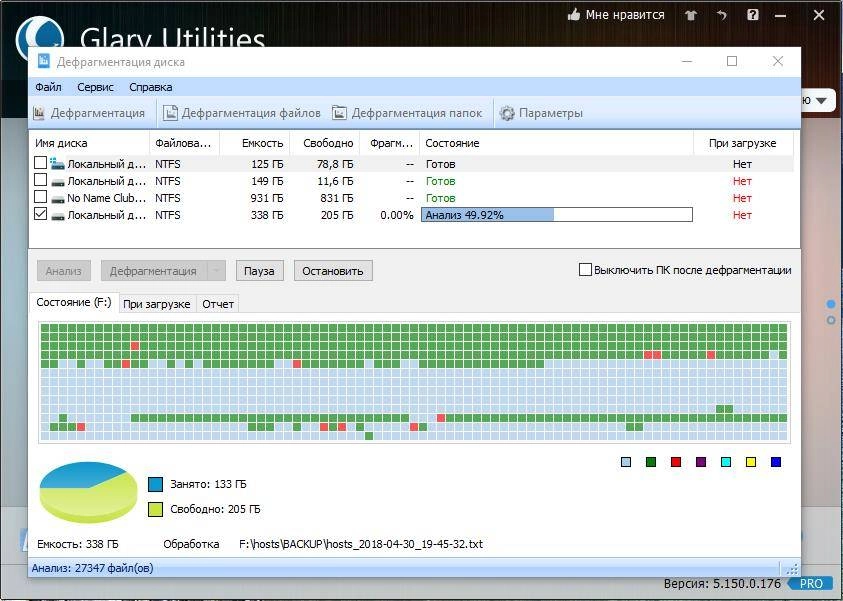Open Параметры gear settings
The height and width of the screenshot is (601, 843).
(541, 113)
